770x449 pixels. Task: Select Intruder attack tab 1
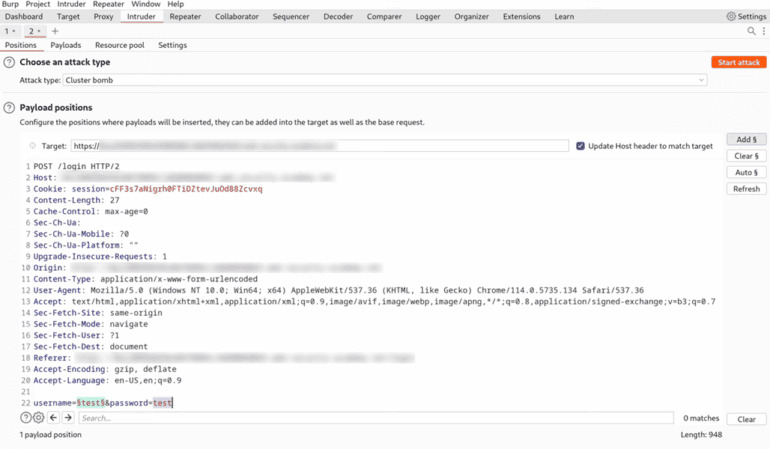pyautogui.click(x=10, y=31)
